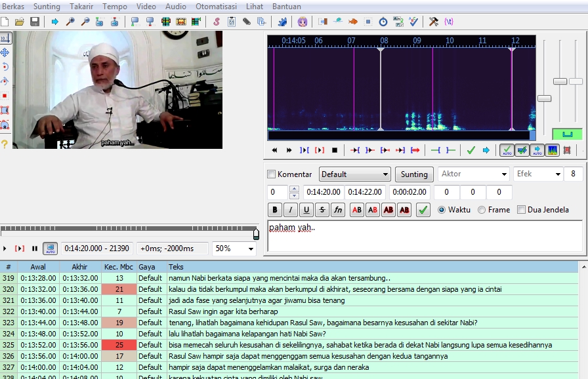Viewport: 588px width, 379px height.
Task: Pause the video playback
Action: click(x=35, y=249)
